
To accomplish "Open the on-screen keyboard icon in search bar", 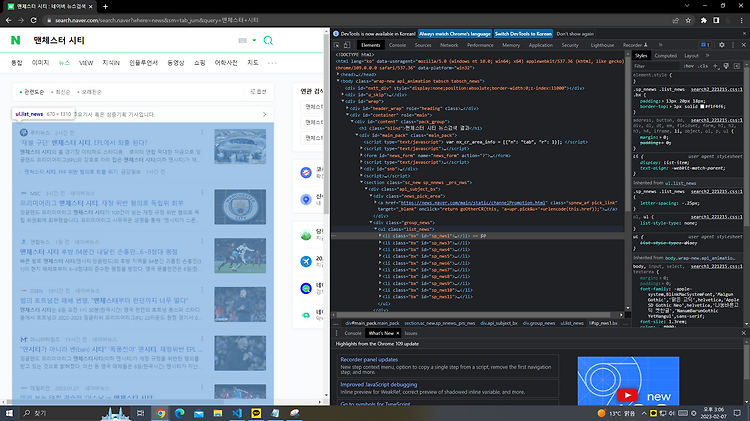I will (x=243, y=41).
